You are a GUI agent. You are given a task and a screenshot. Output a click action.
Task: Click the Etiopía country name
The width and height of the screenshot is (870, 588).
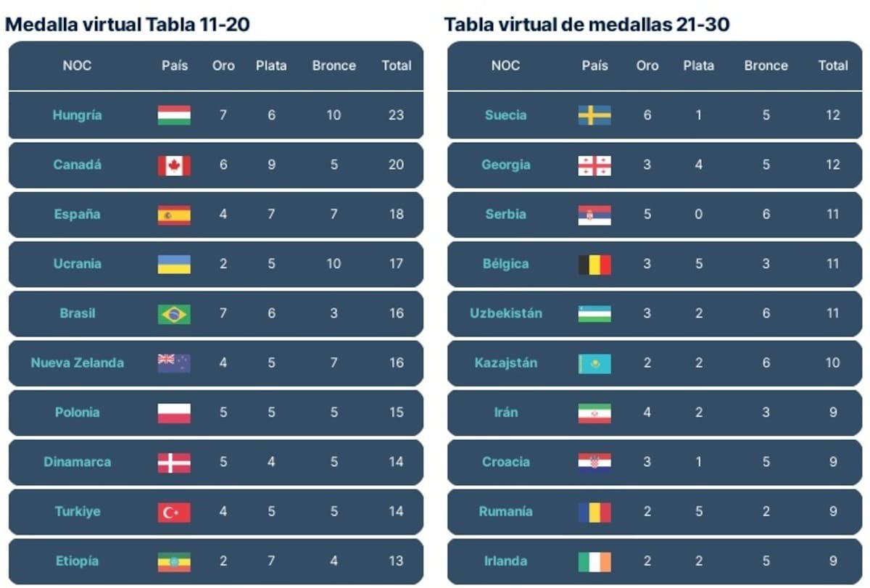(x=77, y=561)
